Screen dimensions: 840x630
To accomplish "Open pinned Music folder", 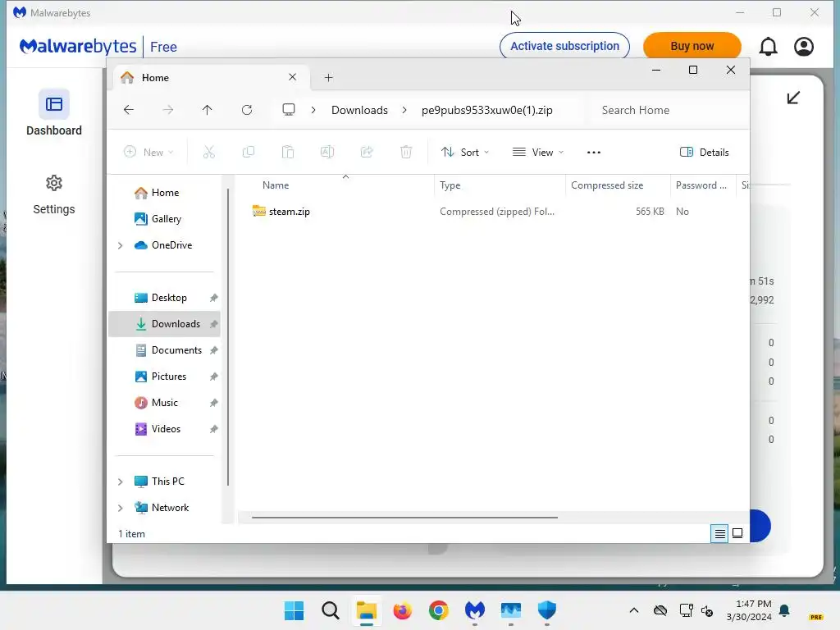I will click(x=164, y=402).
